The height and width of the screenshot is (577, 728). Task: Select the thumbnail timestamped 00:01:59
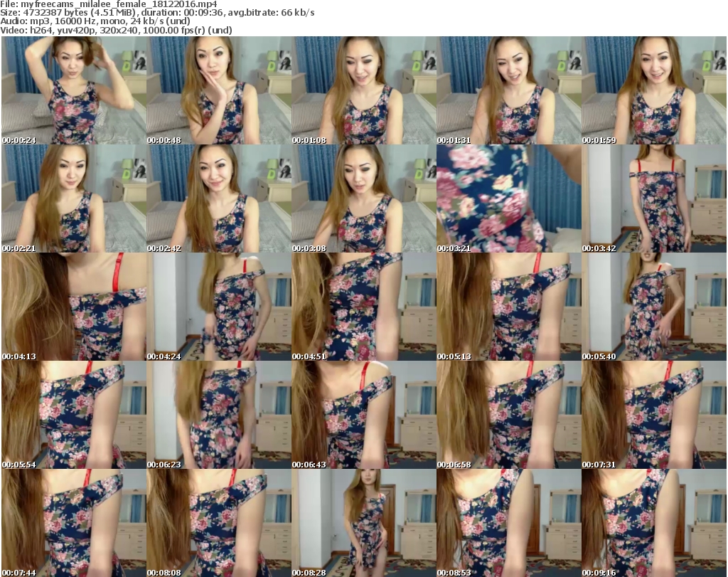[653, 90]
